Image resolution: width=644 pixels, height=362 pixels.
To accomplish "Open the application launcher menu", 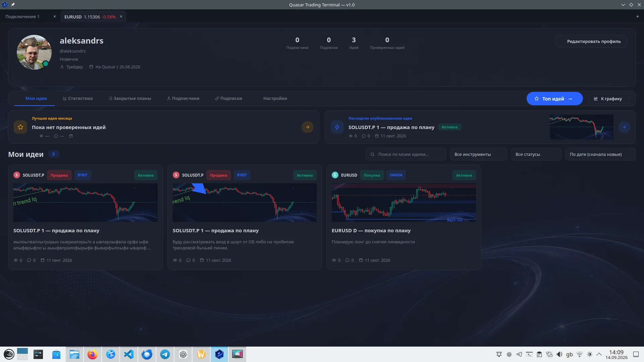I will tap(9, 354).
